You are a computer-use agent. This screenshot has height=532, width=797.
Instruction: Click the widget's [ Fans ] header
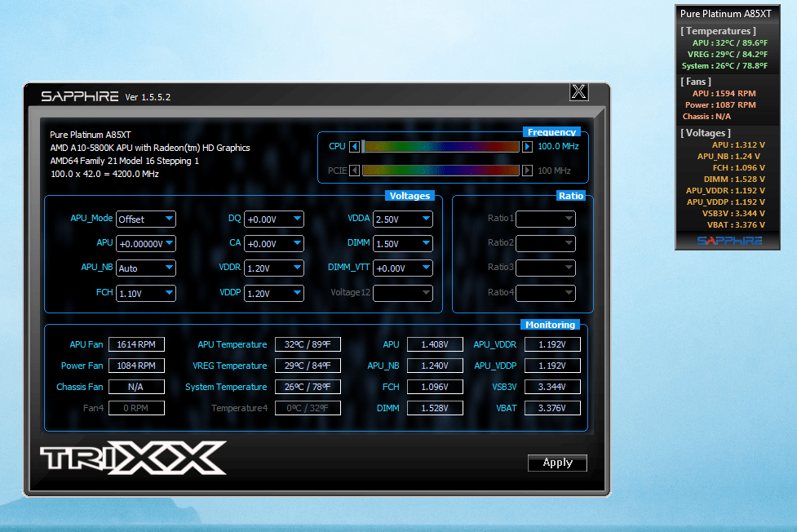click(696, 82)
